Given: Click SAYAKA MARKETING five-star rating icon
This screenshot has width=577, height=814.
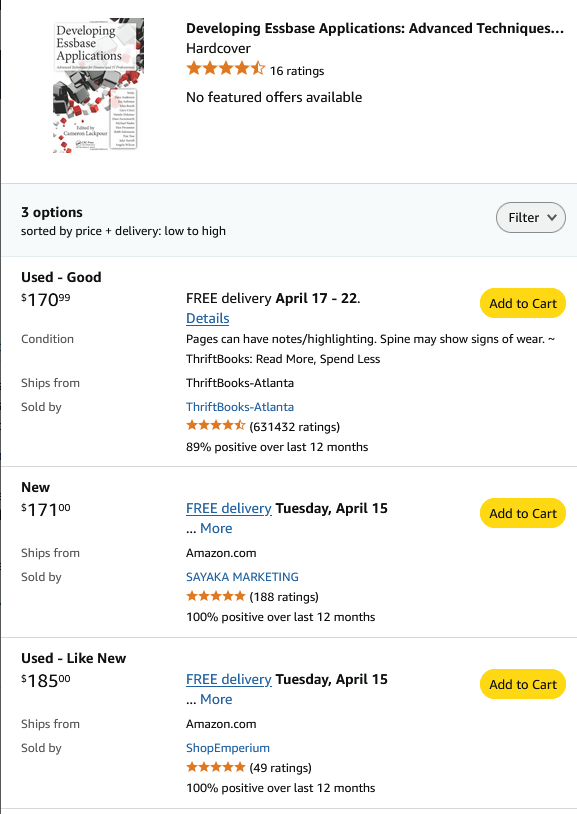Looking at the screenshot, I should point(216,596).
